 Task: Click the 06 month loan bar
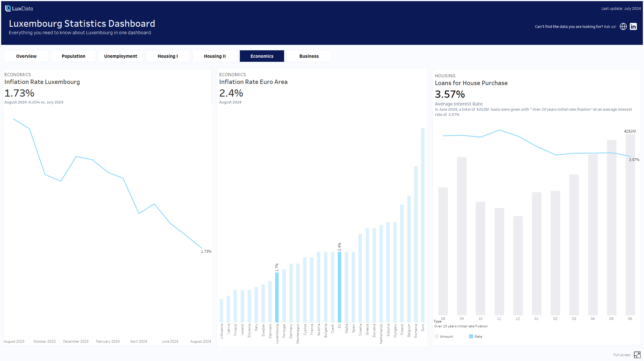click(x=630, y=225)
